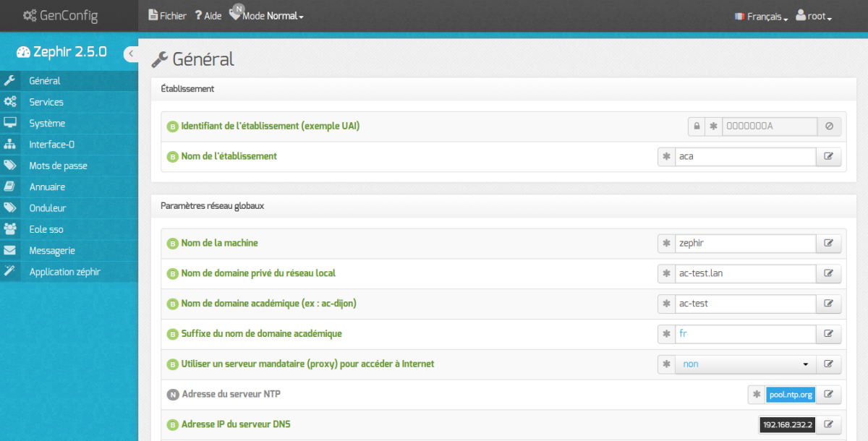The height and width of the screenshot is (441, 868).
Task: Click the B badge next to Identifiant de l'établissement
Action: coord(173,127)
